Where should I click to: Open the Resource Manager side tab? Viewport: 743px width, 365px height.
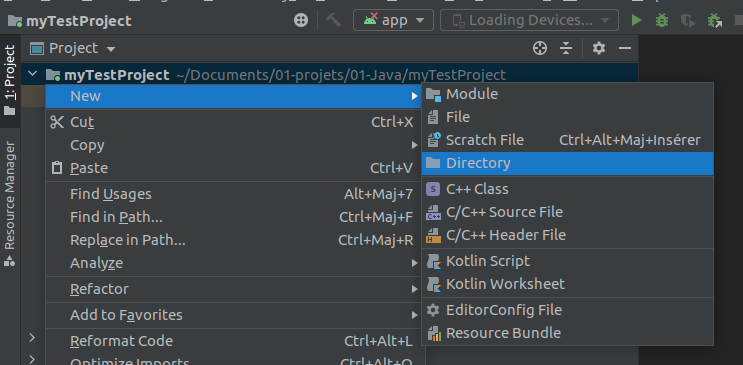[x=10, y=204]
